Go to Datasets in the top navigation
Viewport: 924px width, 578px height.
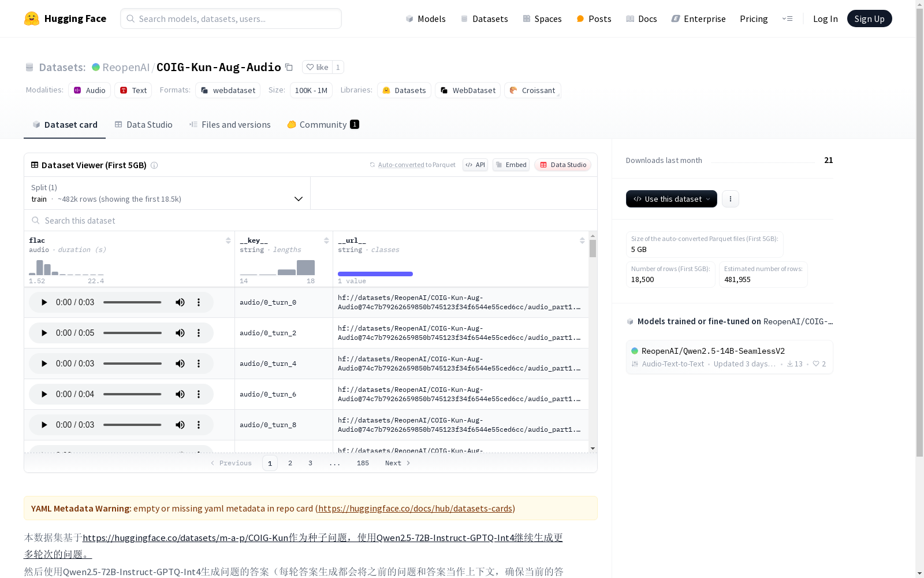[x=484, y=18]
